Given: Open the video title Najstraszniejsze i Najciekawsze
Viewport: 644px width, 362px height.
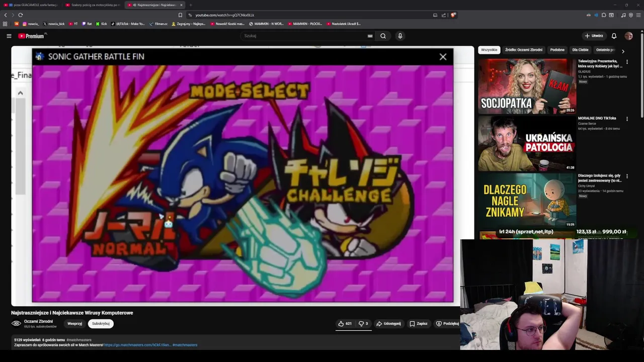Looking at the screenshot, I should tap(72, 313).
